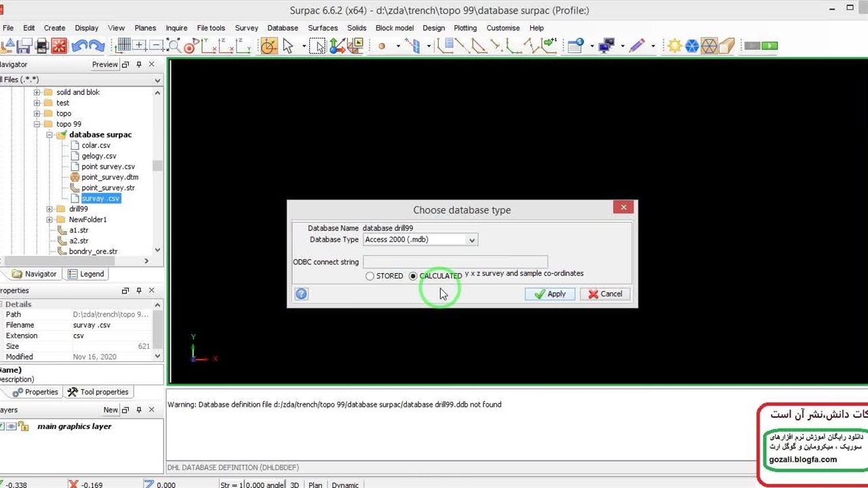868x488 pixels.
Task: Switch to the Legend tab
Action: click(86, 274)
